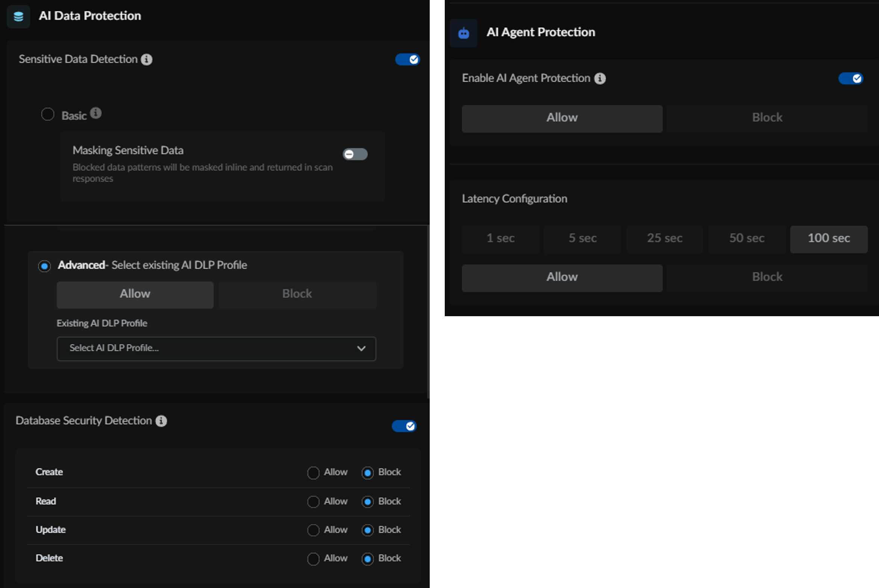Choose Block under the Advanced DLP profile
The image size is (879, 588).
click(x=297, y=294)
